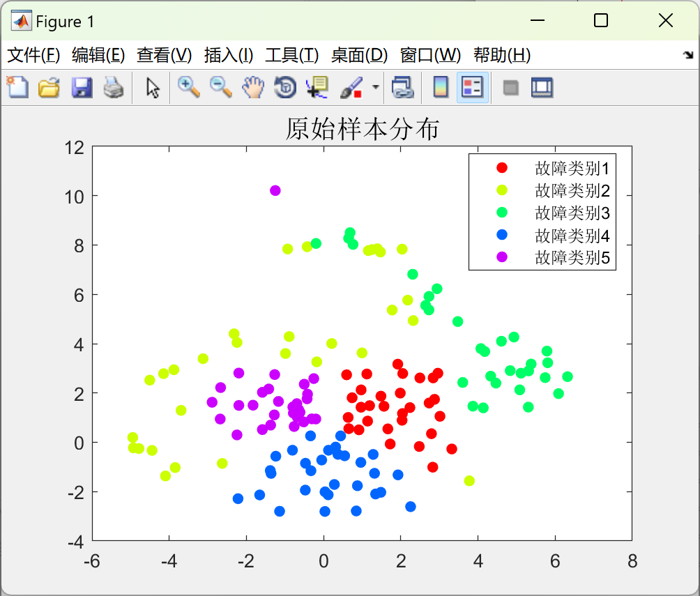This screenshot has width=700, height=596.
Task: Click the dock figure arrow in the menu bar
Action: coord(688,55)
